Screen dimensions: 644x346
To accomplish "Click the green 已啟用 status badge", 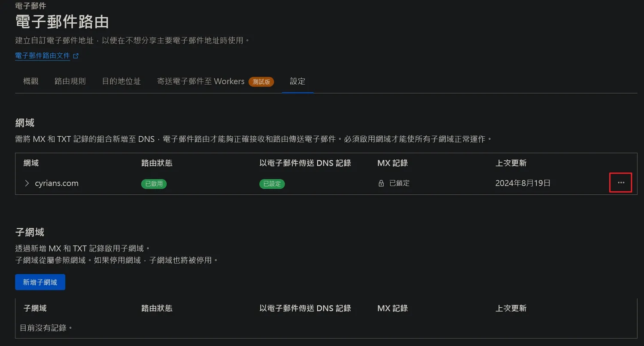I will (x=154, y=184).
